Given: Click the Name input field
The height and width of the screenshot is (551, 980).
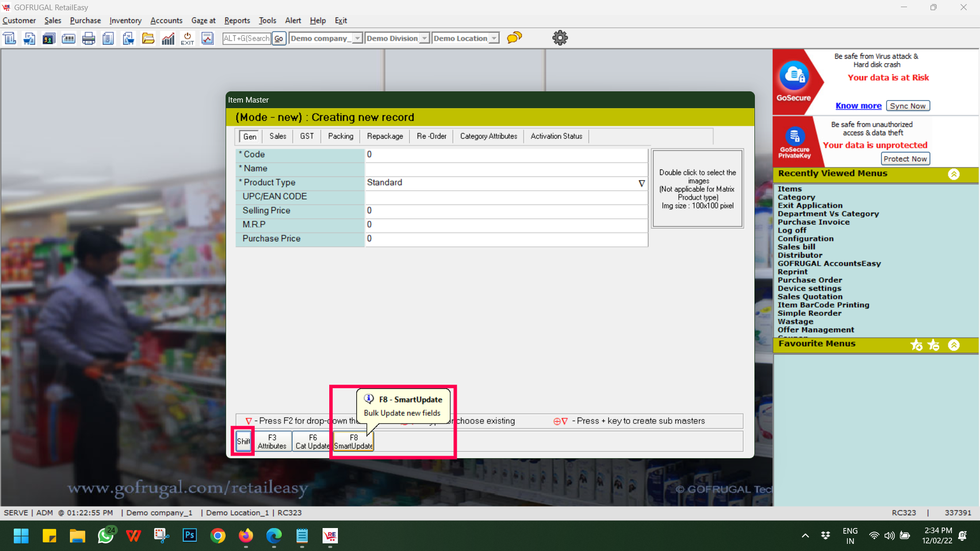Looking at the screenshot, I should pos(505,169).
